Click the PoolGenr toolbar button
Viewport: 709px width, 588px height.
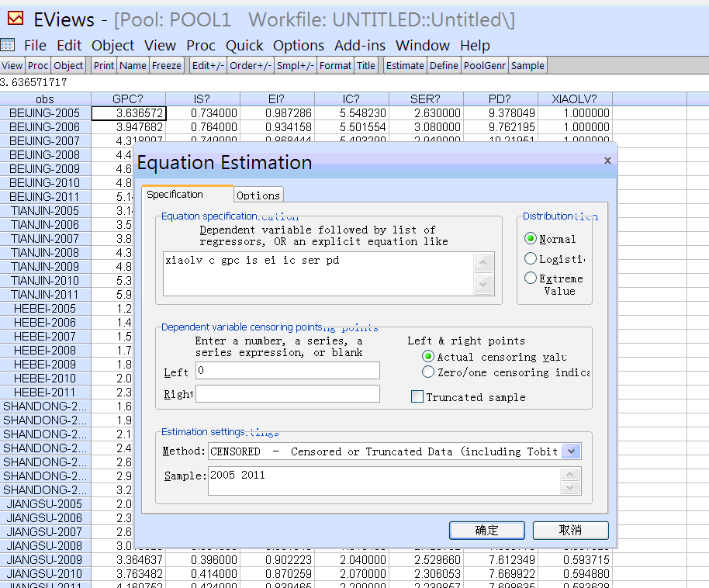pos(485,66)
